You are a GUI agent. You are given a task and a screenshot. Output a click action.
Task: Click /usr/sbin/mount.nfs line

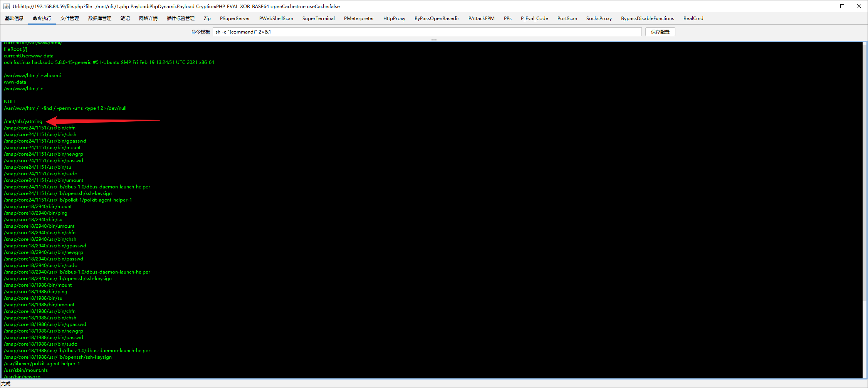point(26,370)
